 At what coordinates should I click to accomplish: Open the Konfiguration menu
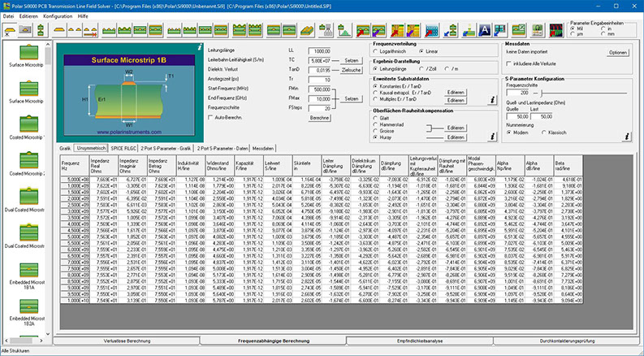click(58, 15)
